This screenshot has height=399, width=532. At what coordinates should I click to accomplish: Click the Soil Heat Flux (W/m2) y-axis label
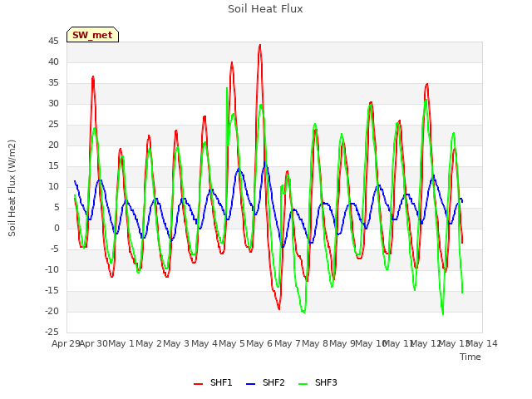pos(12,188)
